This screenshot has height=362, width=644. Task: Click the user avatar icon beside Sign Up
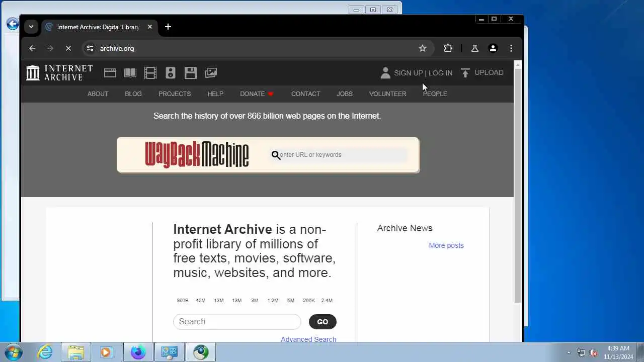click(385, 73)
